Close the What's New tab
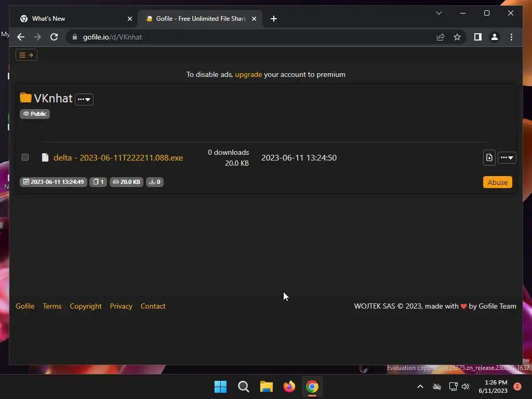The height and width of the screenshot is (399, 532). (129, 19)
